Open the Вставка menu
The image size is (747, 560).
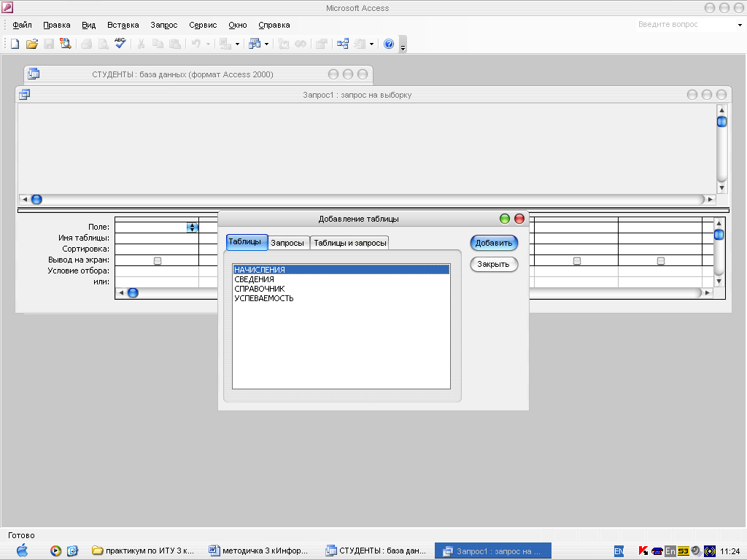pos(123,25)
